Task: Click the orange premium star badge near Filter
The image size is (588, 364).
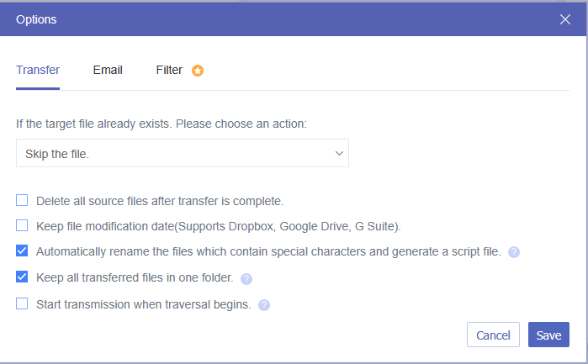Action: pyautogui.click(x=198, y=71)
